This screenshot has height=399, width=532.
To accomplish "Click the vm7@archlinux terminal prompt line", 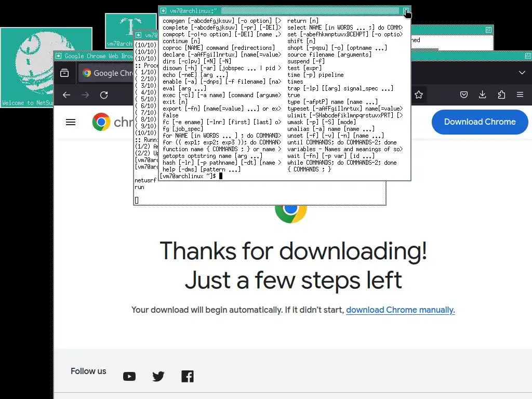I will [x=191, y=176].
